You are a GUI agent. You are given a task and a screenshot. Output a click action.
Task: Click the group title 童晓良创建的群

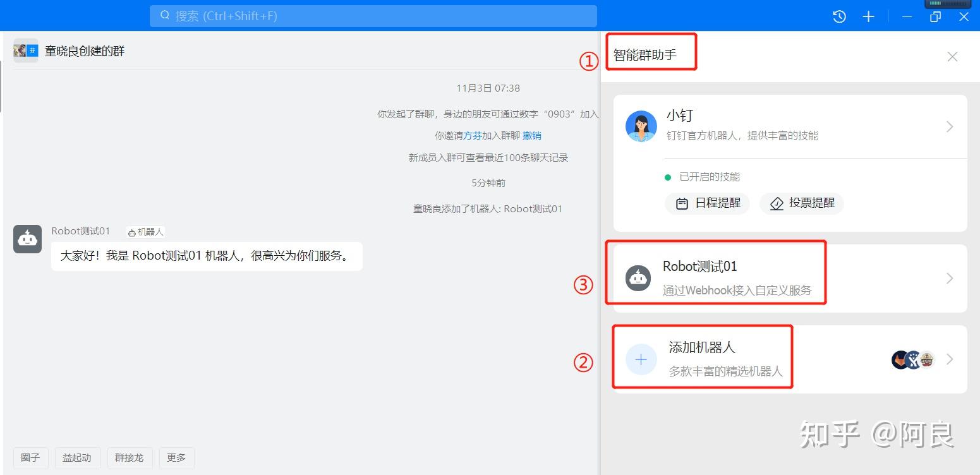(85, 51)
